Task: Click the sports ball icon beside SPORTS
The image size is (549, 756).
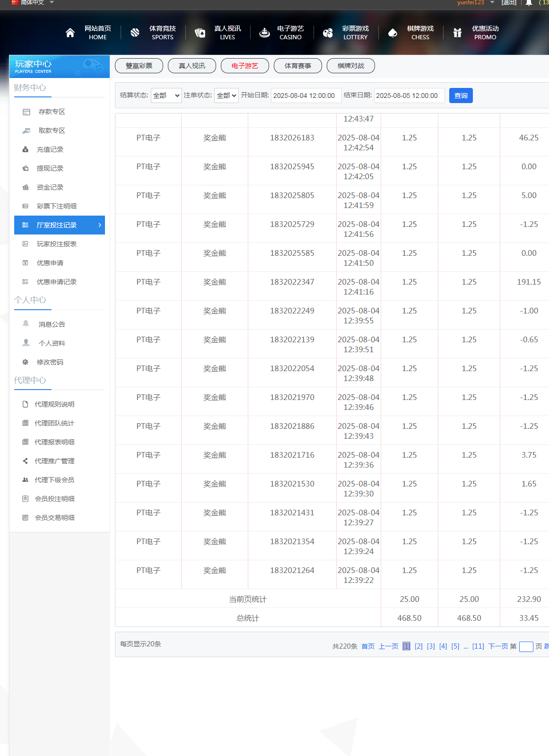Action: 135,33
